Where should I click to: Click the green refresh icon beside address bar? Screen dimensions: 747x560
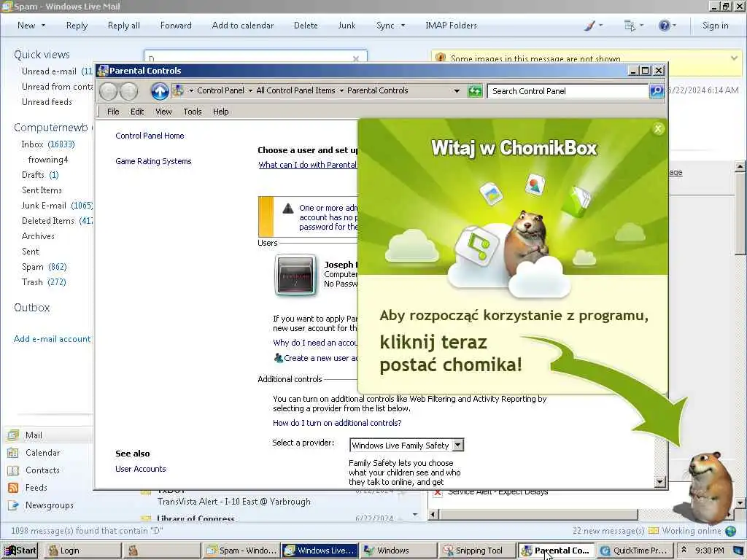[475, 91]
